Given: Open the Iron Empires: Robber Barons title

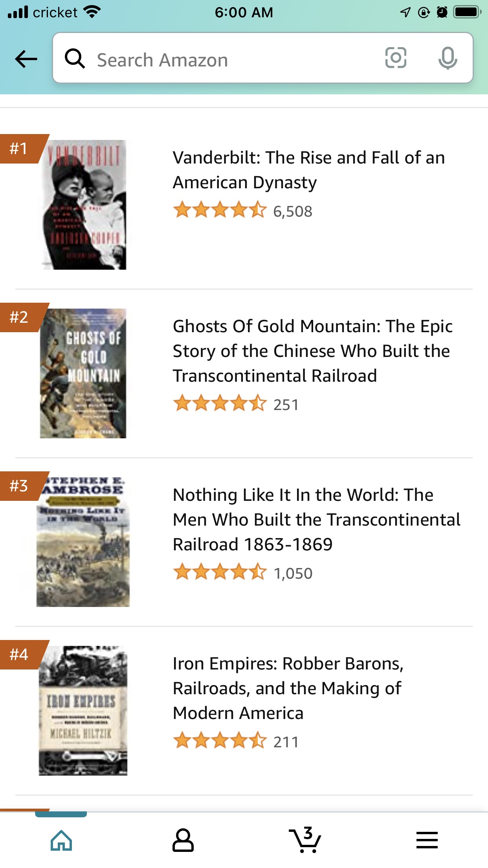Looking at the screenshot, I should pos(288,688).
